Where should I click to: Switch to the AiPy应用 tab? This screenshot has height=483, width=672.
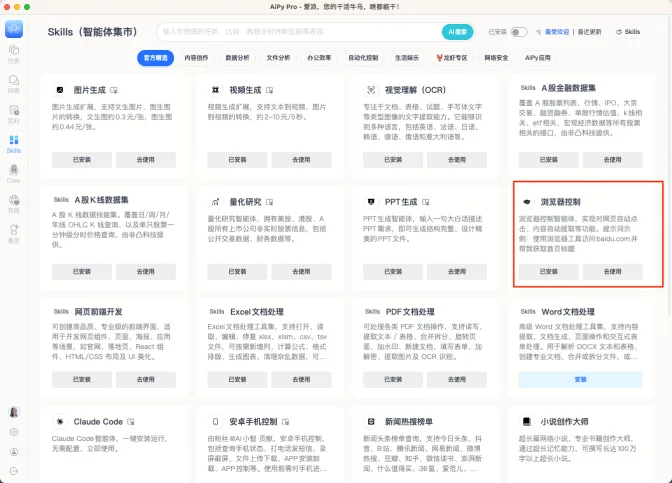538,58
